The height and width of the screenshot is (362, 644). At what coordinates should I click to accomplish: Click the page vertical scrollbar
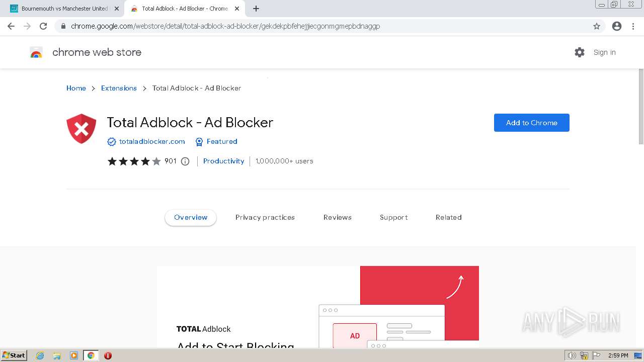(x=640, y=106)
